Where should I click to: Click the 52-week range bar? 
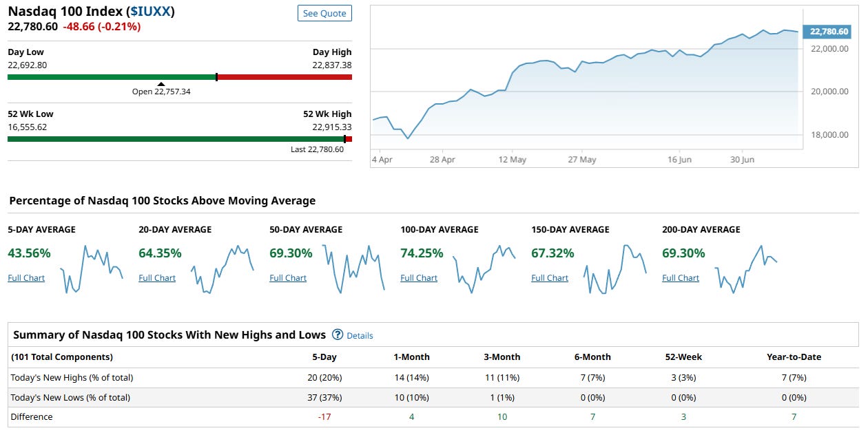pos(180,139)
